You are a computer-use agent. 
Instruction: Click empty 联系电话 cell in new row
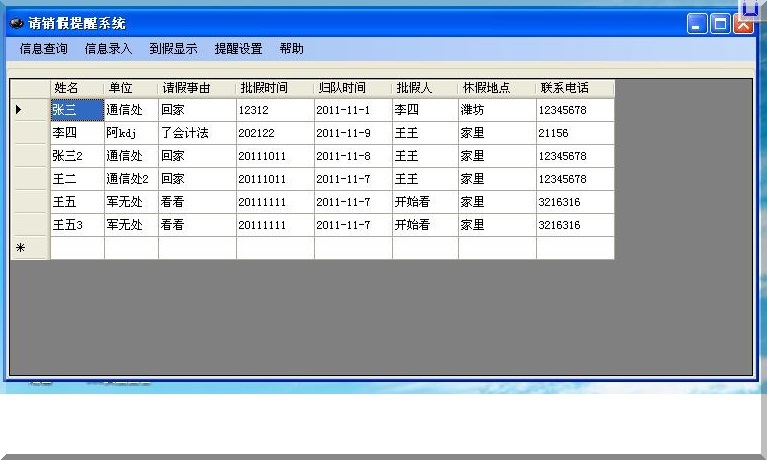tap(575, 248)
